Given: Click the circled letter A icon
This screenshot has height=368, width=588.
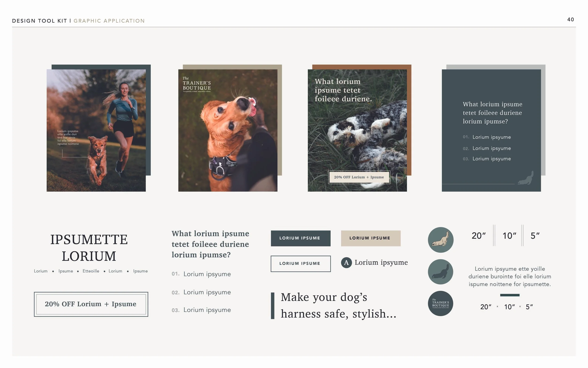Looking at the screenshot, I should [346, 263].
